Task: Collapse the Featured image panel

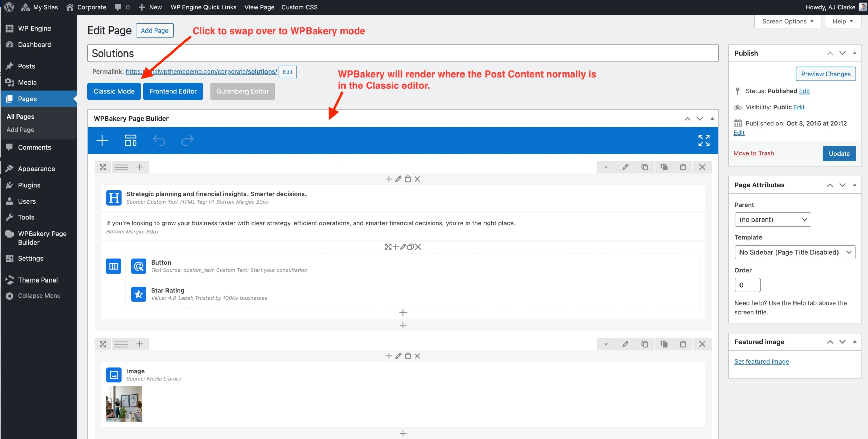Action: 855,341
